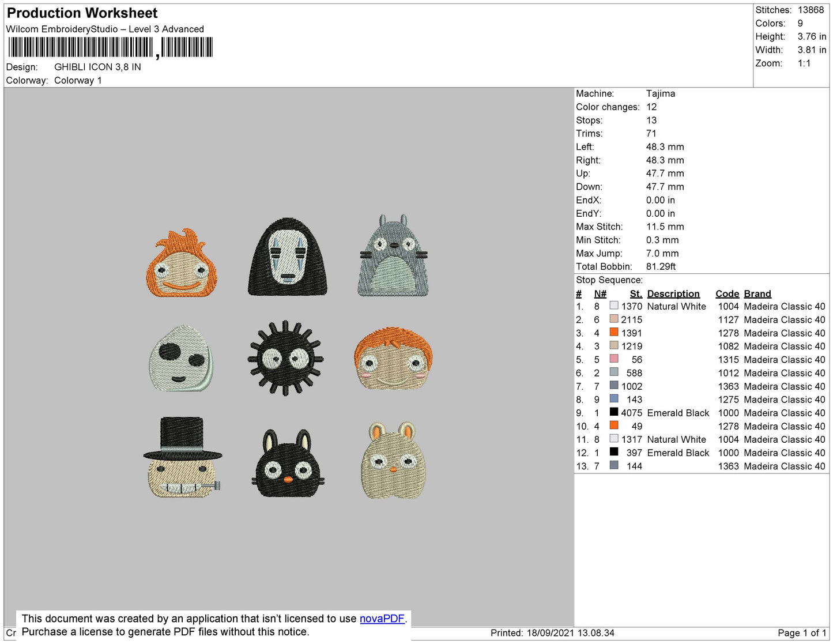Click the Printed date 18/09/2021 text

552,632
